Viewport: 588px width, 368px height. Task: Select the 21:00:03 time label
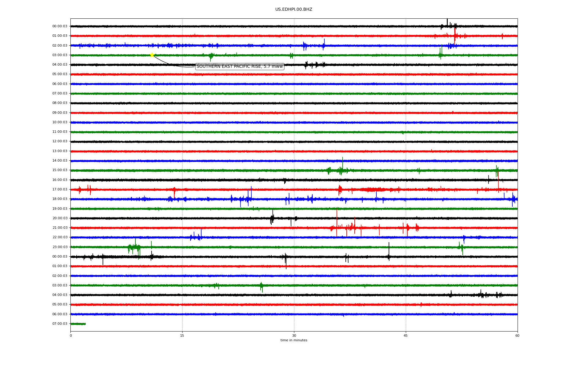[x=60, y=228]
